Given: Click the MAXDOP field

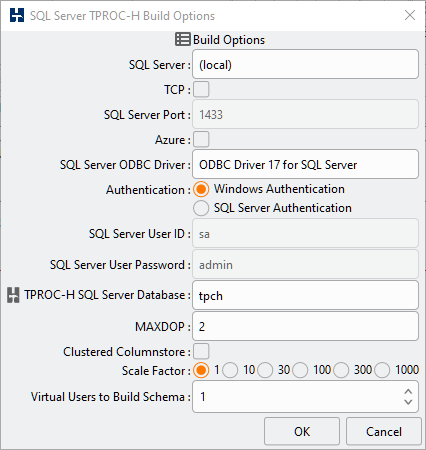Looking at the screenshot, I should pos(305,326).
